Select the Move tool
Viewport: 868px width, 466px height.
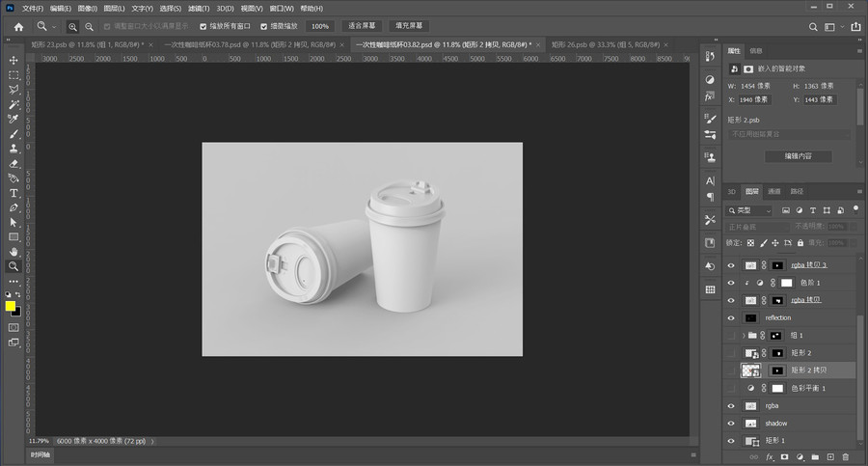click(14, 60)
